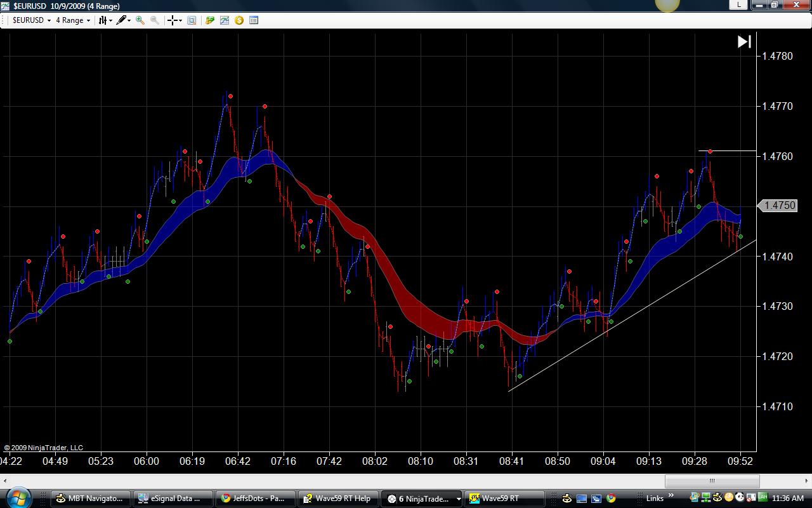Screen dimensions: 812x508
Task: Click the 1.4710 price axis label
Action: click(x=777, y=406)
